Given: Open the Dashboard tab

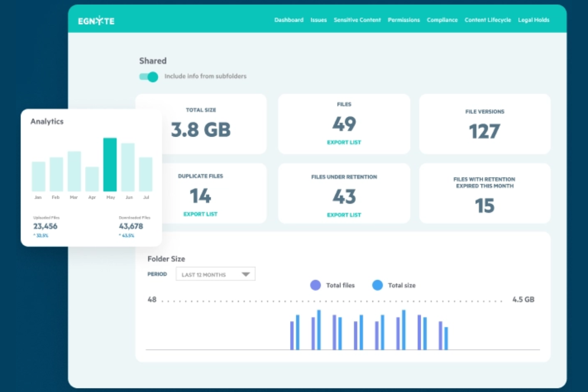Looking at the screenshot, I should click(289, 20).
